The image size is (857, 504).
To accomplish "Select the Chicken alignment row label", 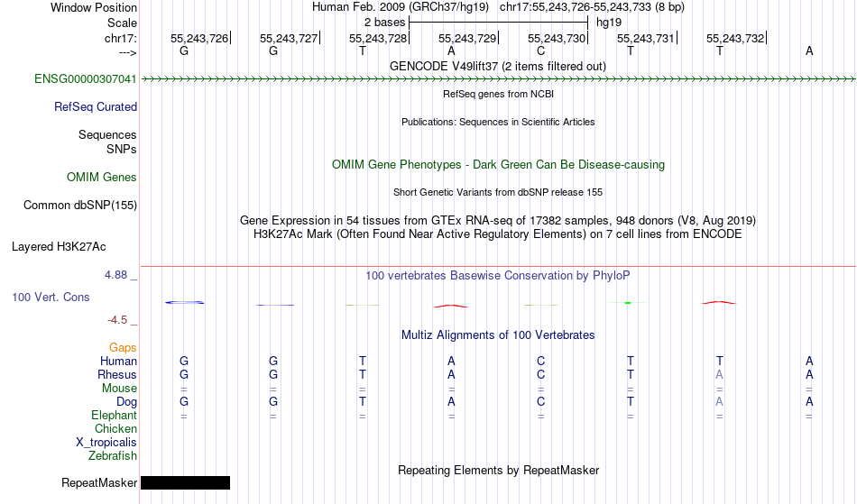I will 115,429.
